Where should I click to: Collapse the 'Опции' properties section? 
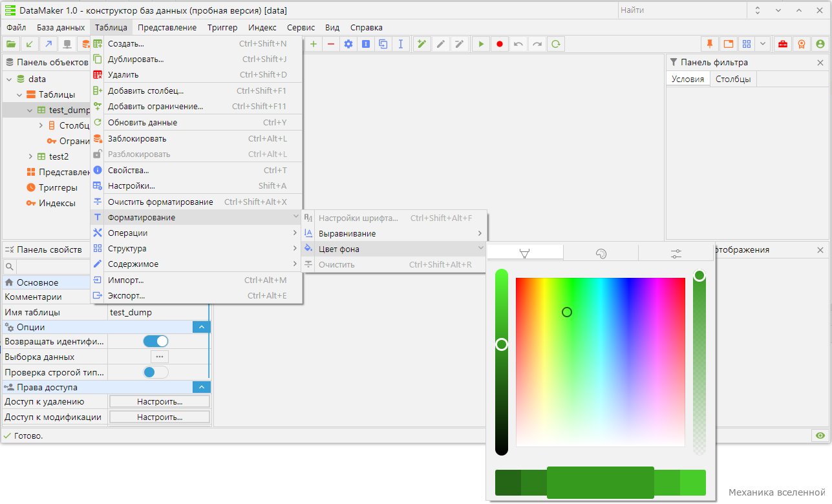[201, 327]
